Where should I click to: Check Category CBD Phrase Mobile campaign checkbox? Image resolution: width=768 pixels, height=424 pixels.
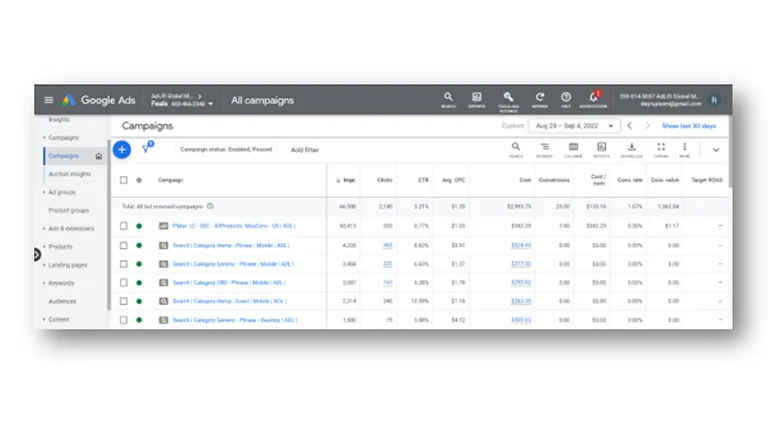tap(123, 283)
